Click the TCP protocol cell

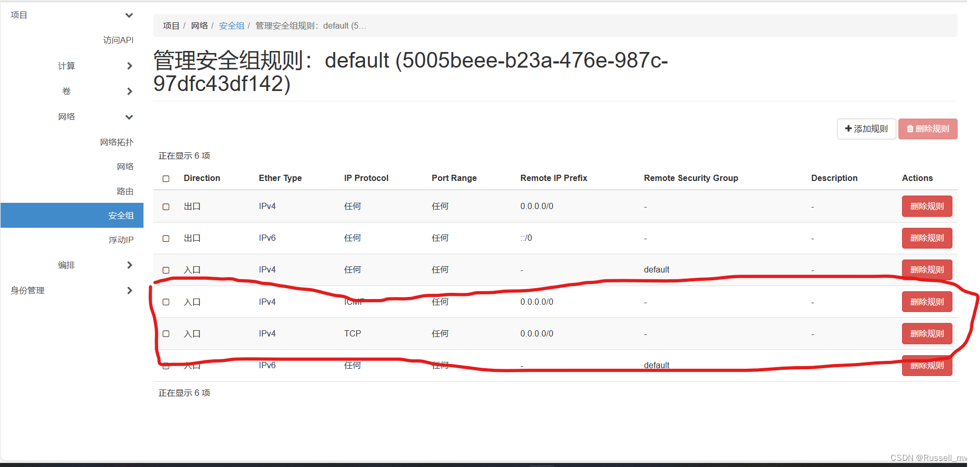[352, 333]
